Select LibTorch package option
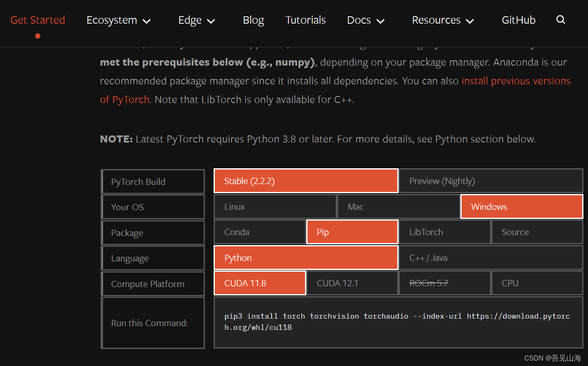The width and height of the screenshot is (588, 366). coord(444,232)
